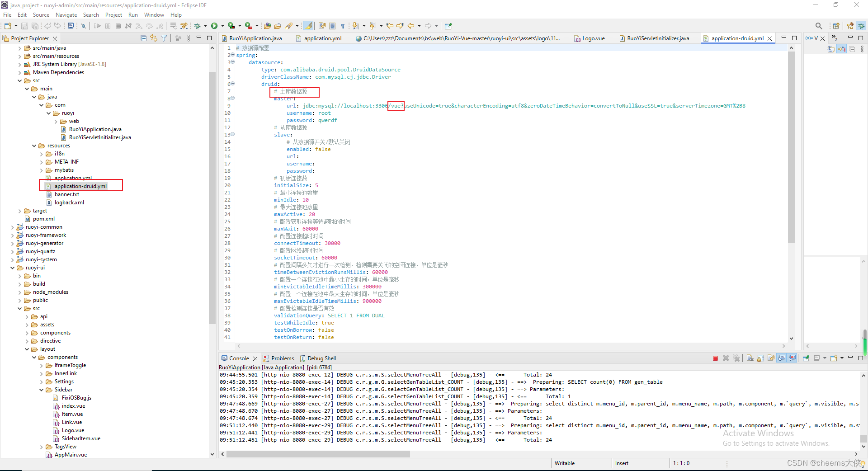Image resolution: width=868 pixels, height=471 pixels.
Task: Select pom.xml in Project Explorer
Action: pyautogui.click(x=43, y=219)
